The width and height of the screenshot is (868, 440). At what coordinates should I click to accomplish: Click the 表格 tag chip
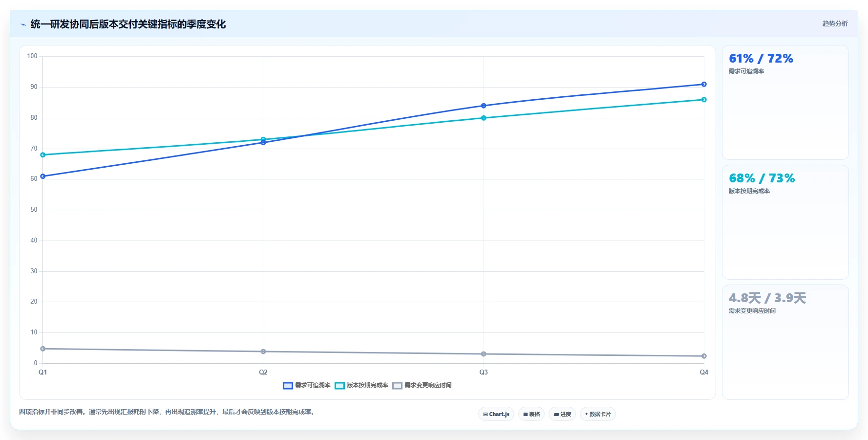point(531,414)
